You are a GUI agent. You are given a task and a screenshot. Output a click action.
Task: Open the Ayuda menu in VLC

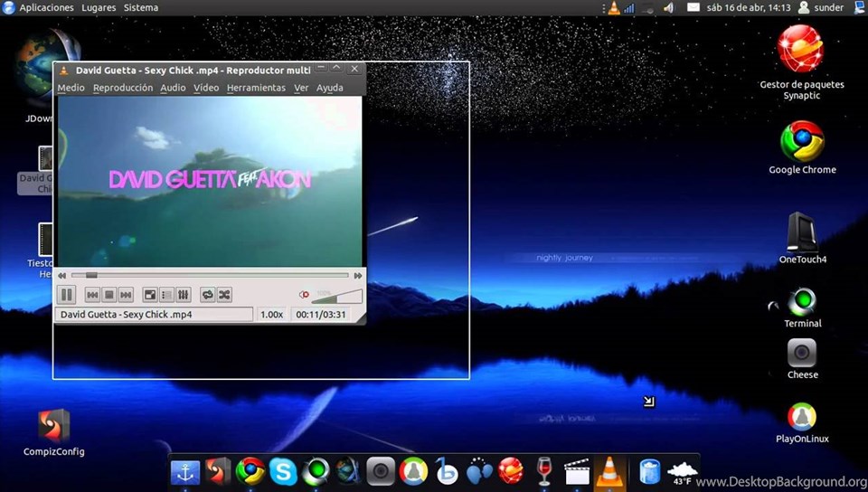(329, 88)
